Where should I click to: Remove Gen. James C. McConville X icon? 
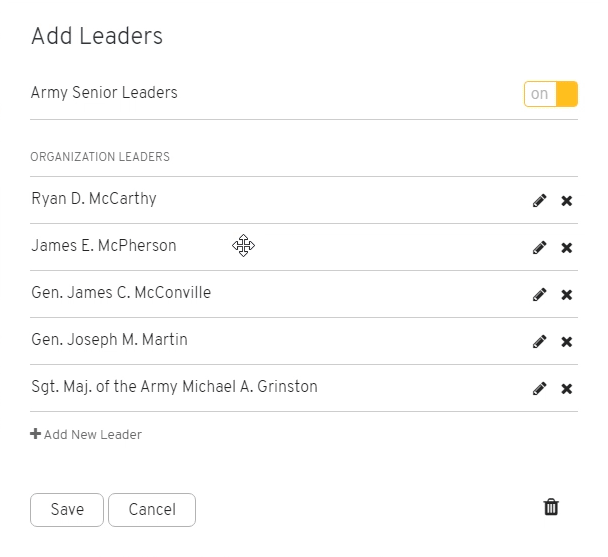(x=567, y=295)
